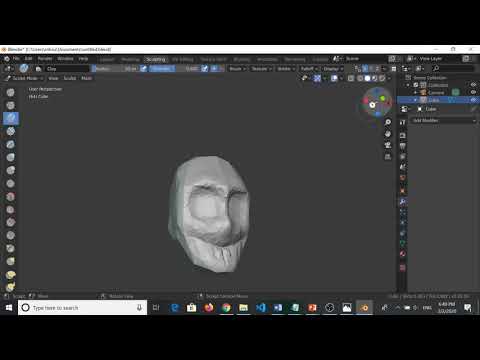The height and width of the screenshot is (360, 480).
Task: Open the viewport View menu
Action: [53, 78]
